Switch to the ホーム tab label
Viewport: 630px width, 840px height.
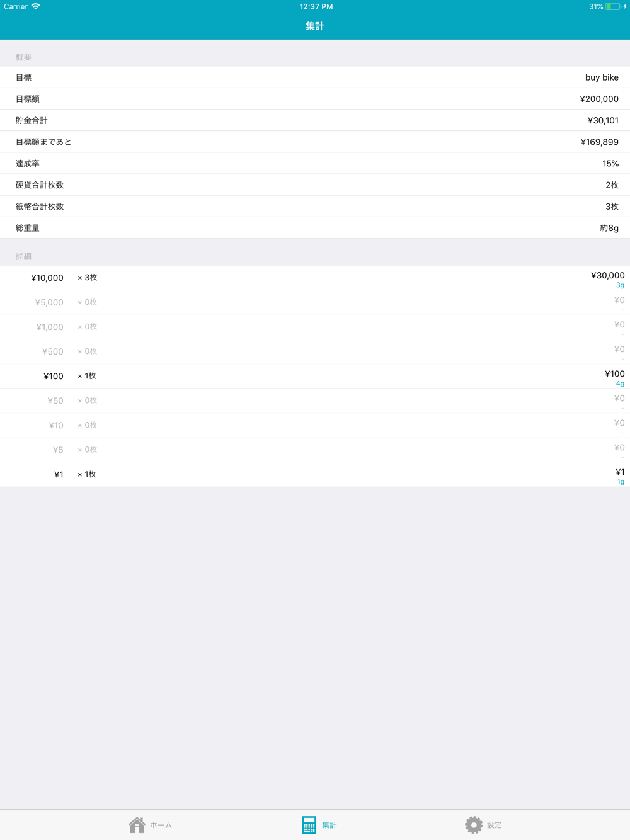tap(161, 825)
